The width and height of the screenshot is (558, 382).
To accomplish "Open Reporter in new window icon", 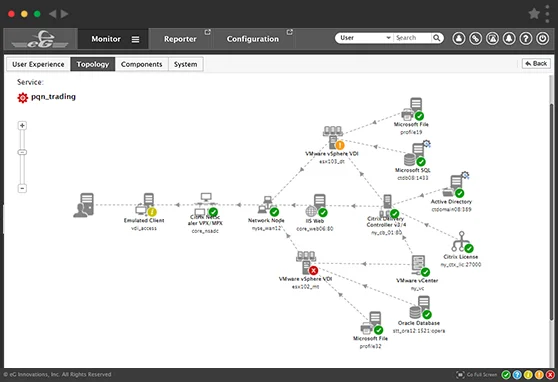I will click(x=207, y=32).
